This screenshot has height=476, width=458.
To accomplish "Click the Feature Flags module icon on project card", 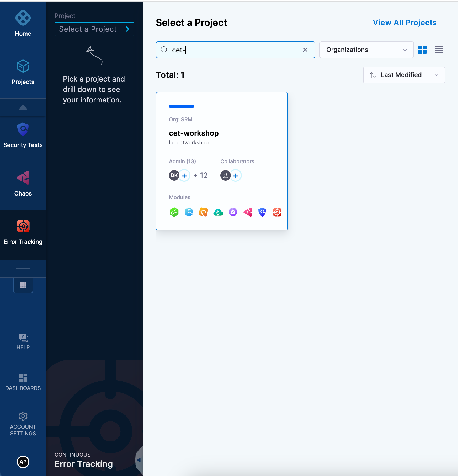I will (204, 212).
